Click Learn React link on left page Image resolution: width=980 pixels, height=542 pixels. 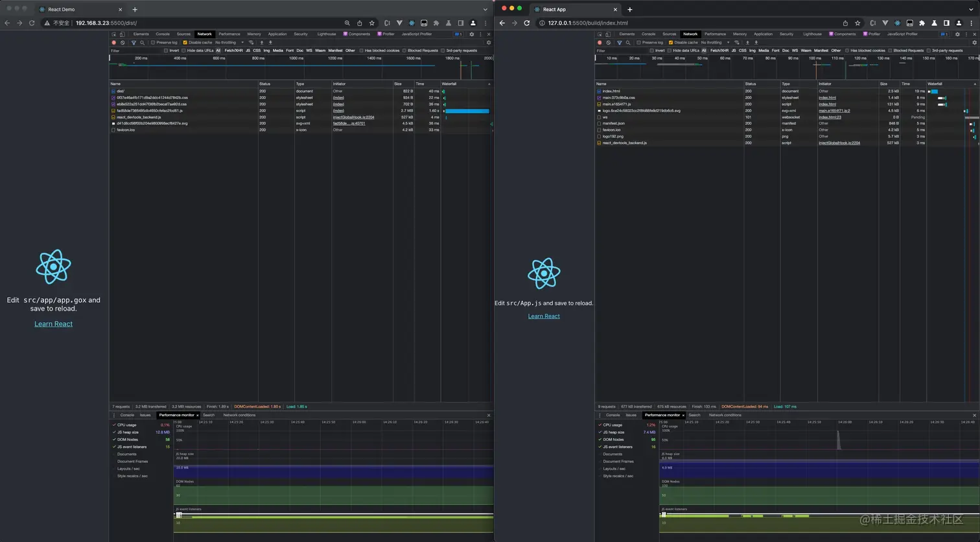[x=53, y=324]
